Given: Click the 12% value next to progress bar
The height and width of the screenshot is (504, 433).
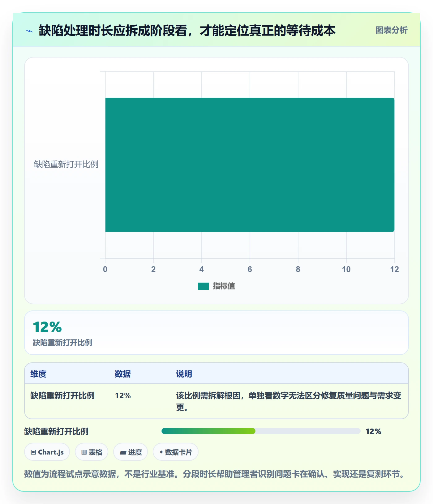Looking at the screenshot, I should pos(373,431).
